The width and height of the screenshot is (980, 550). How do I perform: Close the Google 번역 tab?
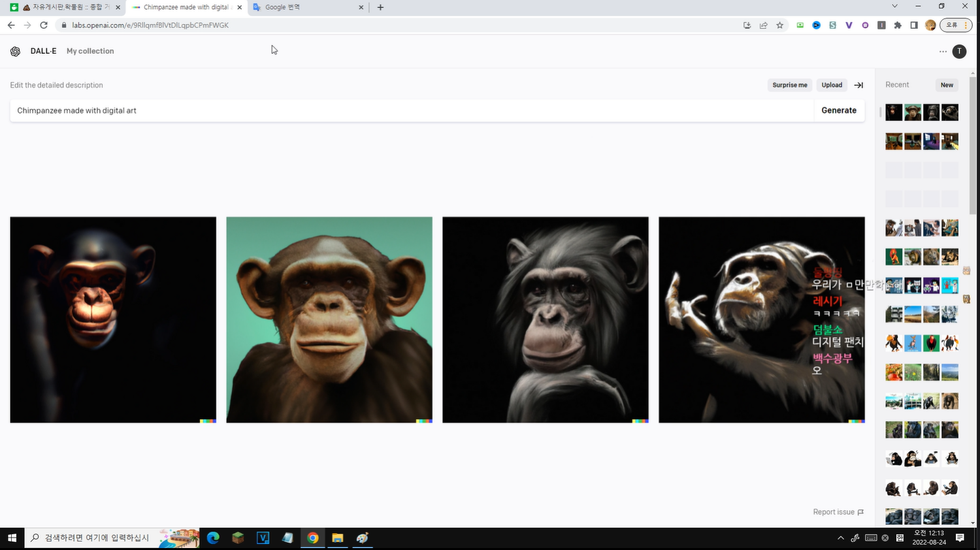pyautogui.click(x=361, y=7)
